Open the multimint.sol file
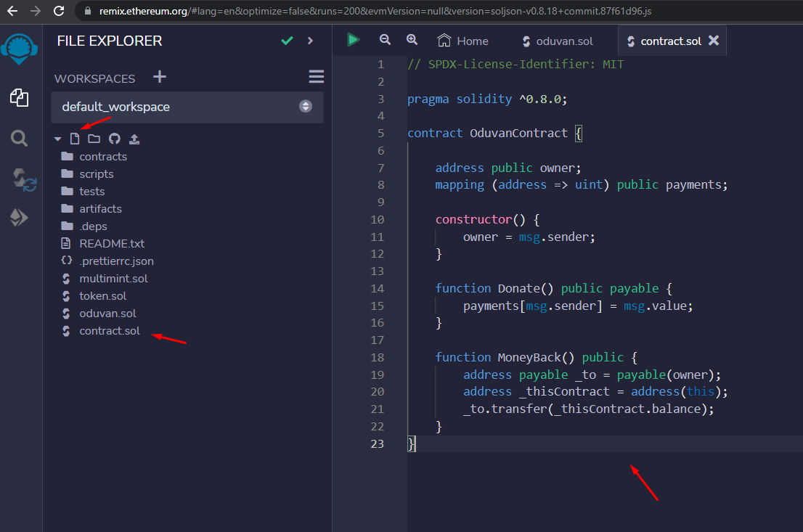The image size is (803, 532). (x=113, y=279)
